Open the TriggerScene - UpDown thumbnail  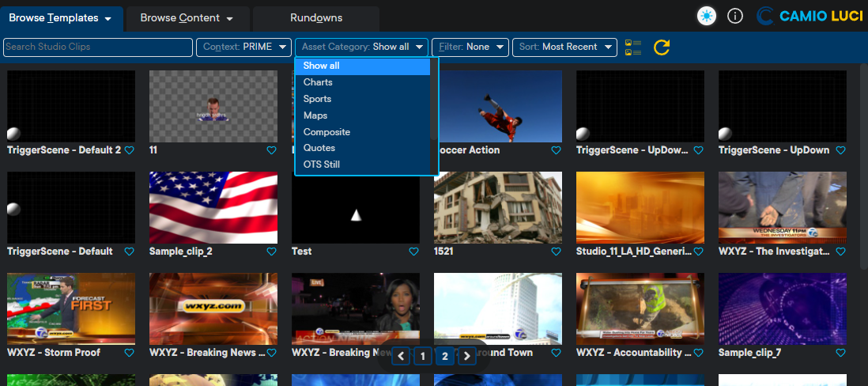[x=783, y=106]
